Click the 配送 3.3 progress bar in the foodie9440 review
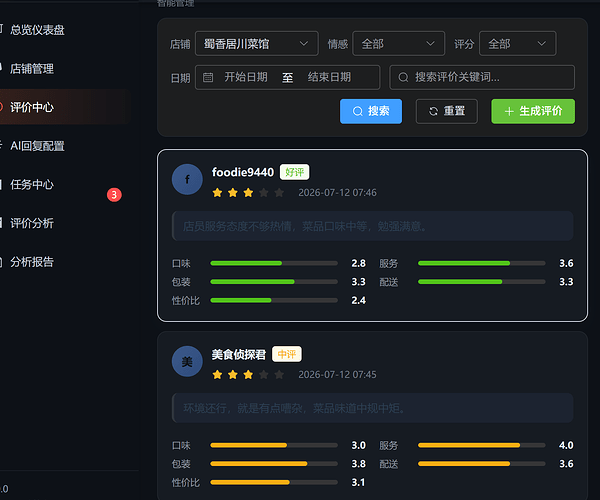The width and height of the screenshot is (600, 500). pyautogui.click(x=482, y=282)
